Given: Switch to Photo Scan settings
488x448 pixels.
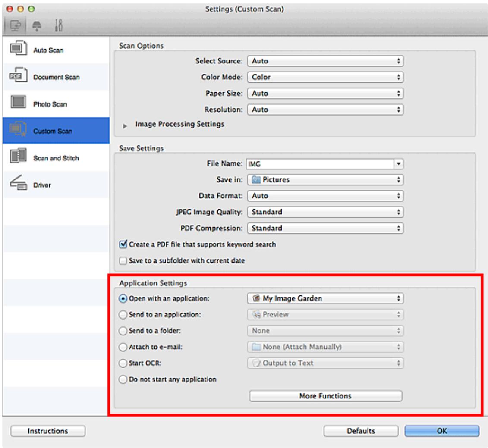Looking at the screenshot, I should pos(56,104).
